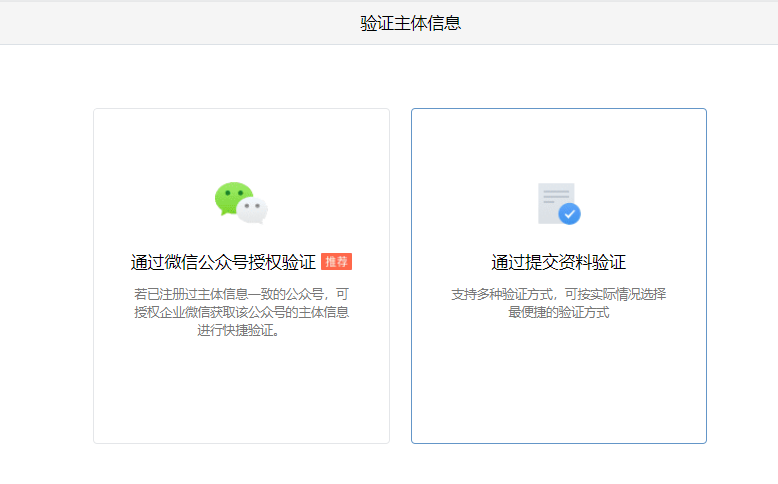Image resolution: width=778 pixels, height=484 pixels.
Task: Click description starting 支持多种验证方式
Action: (559, 303)
